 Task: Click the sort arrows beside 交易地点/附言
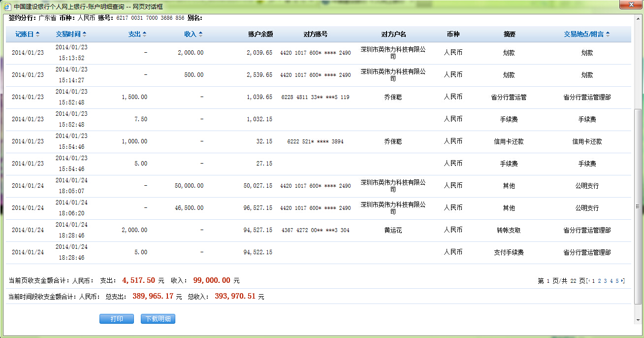(608, 34)
